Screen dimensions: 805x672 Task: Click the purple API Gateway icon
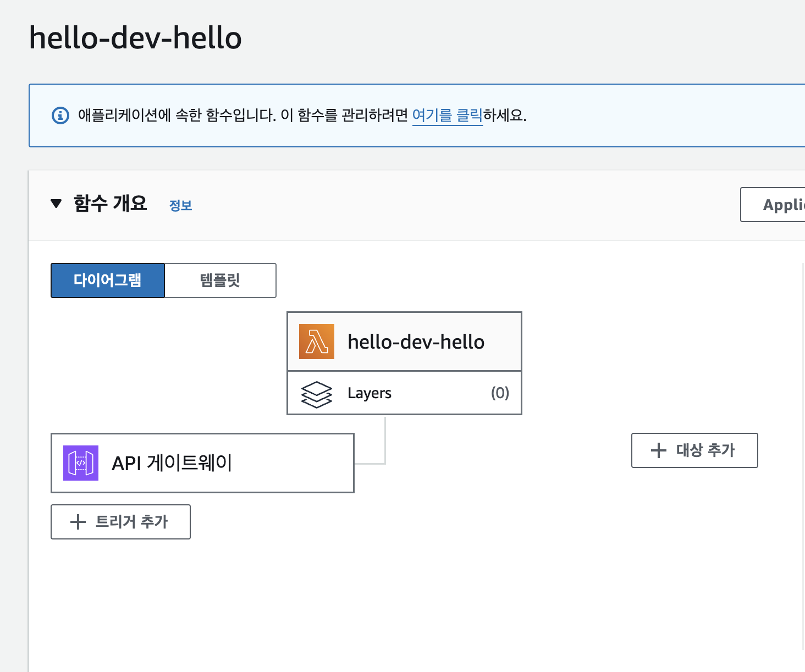[81, 463]
